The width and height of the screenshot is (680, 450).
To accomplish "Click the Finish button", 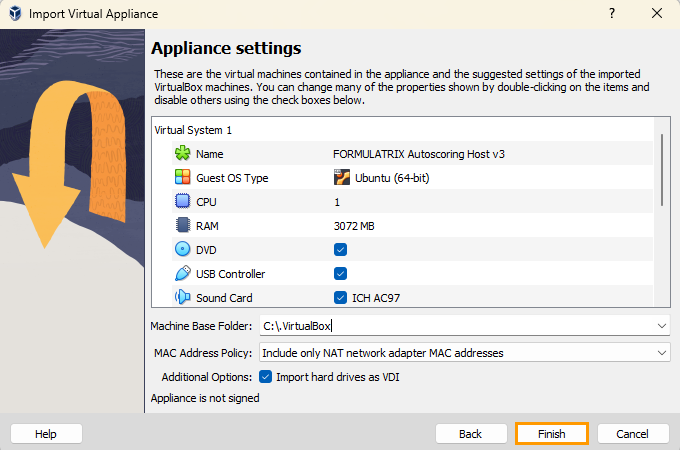I will pyautogui.click(x=552, y=434).
